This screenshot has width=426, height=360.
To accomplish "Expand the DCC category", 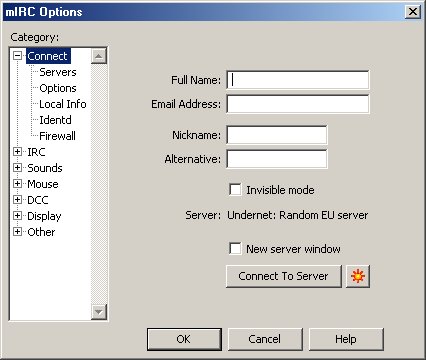I will tap(18, 200).
